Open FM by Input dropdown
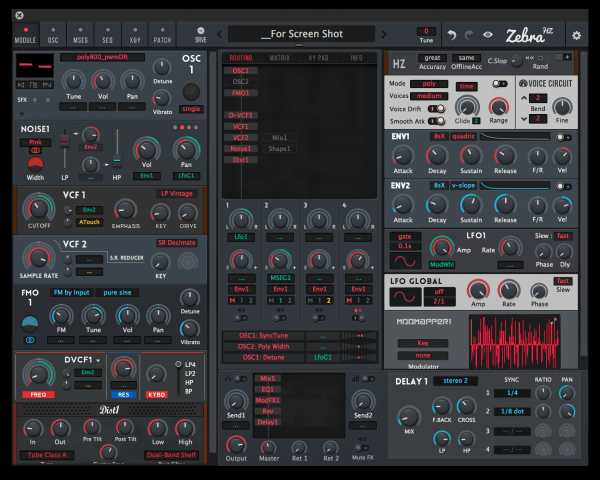Screen dimensions: 600x480 pyautogui.click(x=71, y=292)
